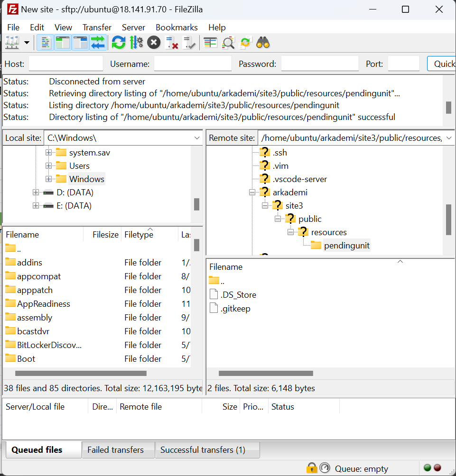Refresh the file and folder listings

[119, 42]
